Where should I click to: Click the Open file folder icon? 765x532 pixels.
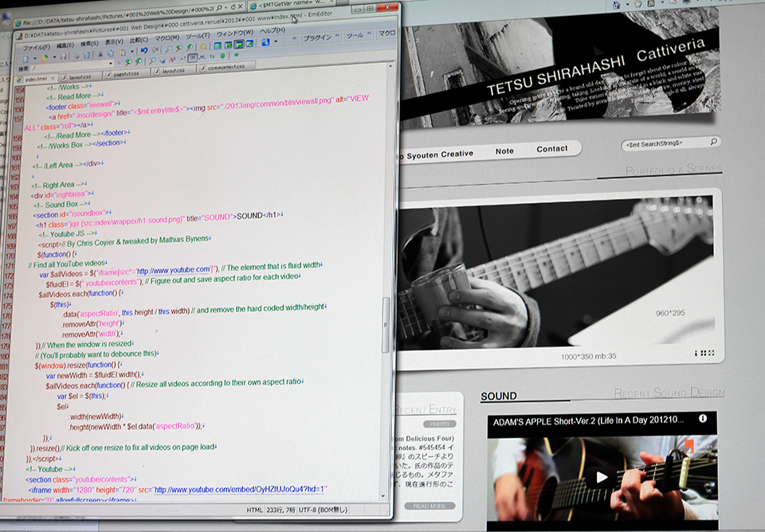(45, 58)
